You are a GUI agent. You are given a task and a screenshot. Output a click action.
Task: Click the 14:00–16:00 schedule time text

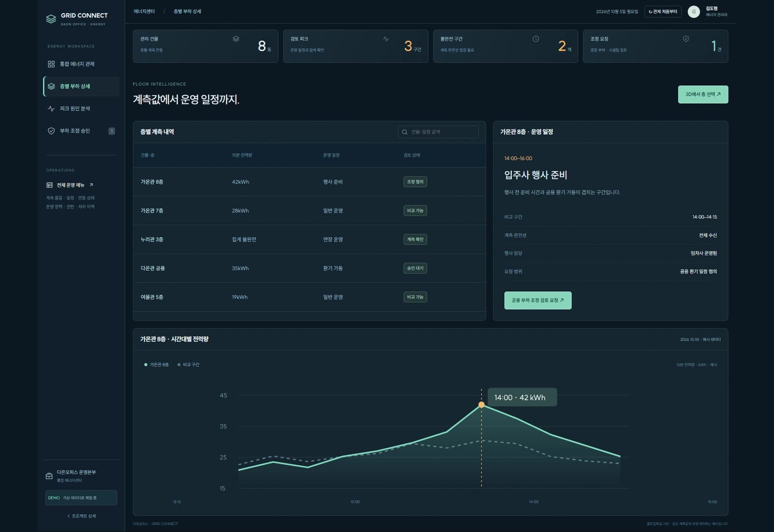click(x=518, y=159)
